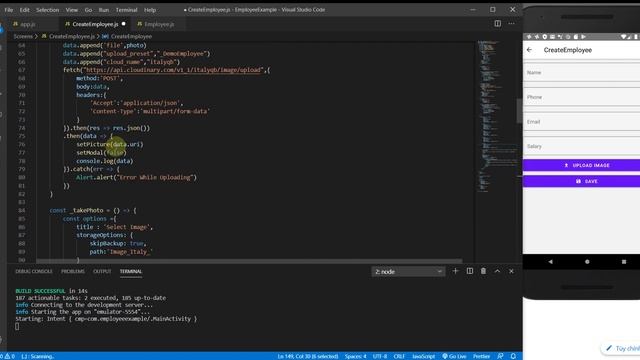The height and width of the screenshot is (360, 640).
Task: Click BUILD SUCCESSFUL text in terminal
Action: point(40,291)
